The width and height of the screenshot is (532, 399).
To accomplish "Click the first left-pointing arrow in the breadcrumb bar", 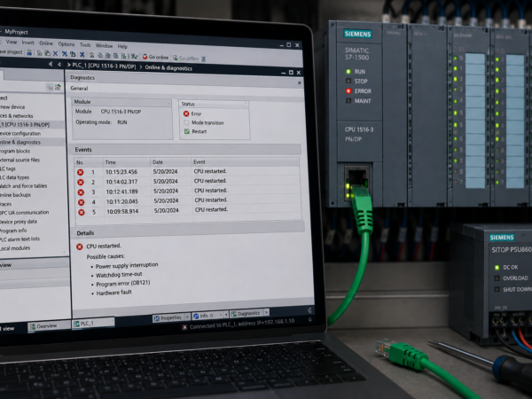I will (51, 64).
